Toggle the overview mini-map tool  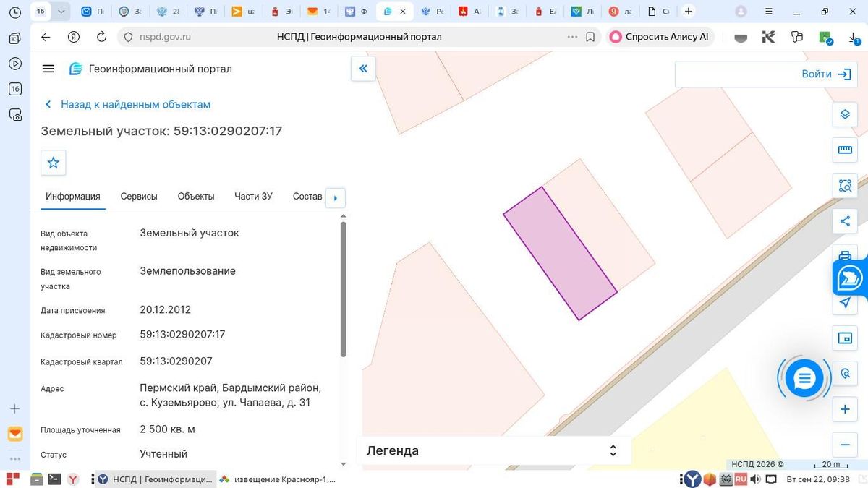[x=845, y=338]
